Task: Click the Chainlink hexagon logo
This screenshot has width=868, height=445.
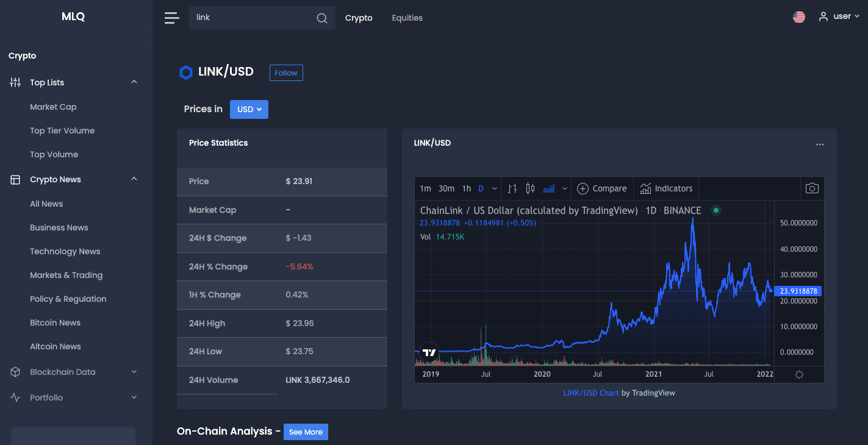Action: click(186, 73)
